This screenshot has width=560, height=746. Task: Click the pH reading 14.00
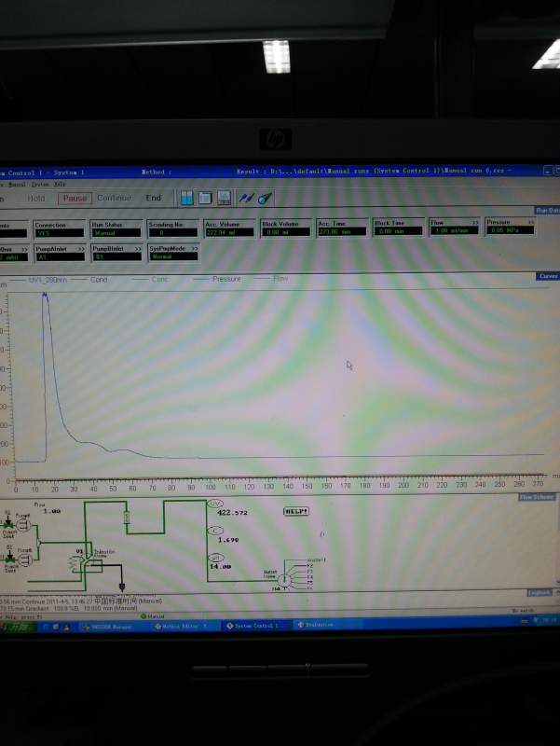coord(220,566)
